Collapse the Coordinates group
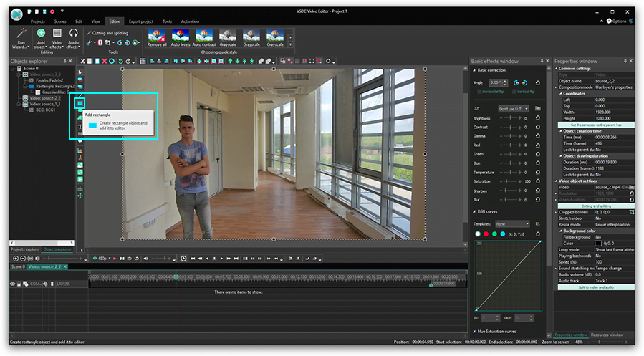 pos(561,94)
